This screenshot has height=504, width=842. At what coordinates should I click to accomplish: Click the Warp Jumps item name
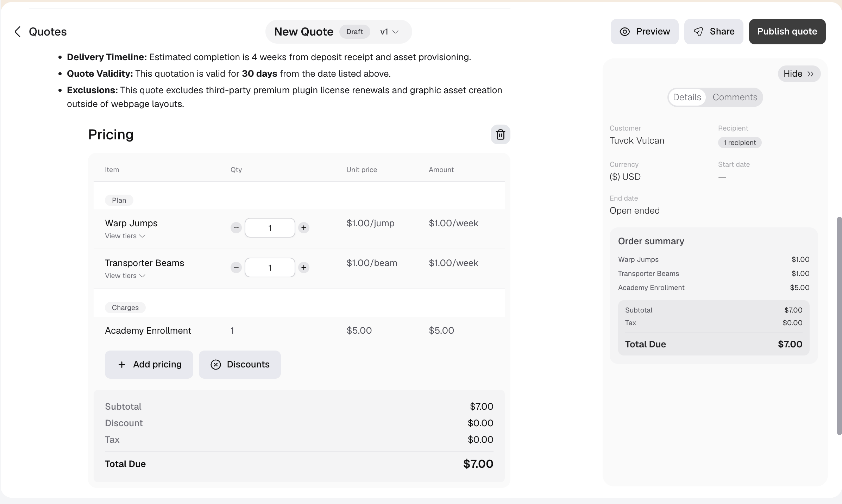tap(131, 223)
